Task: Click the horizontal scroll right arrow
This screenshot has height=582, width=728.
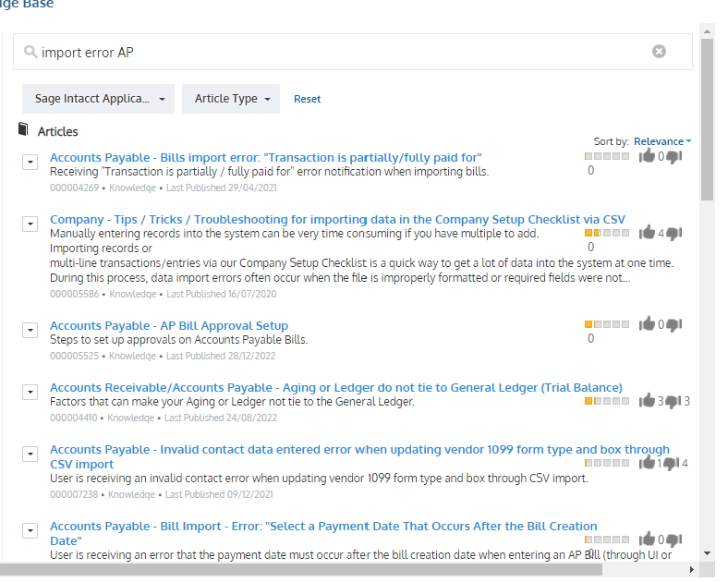Action: point(692,569)
